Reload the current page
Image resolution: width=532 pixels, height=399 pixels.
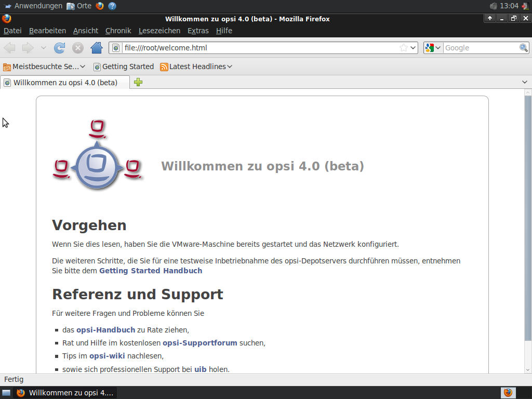[59, 47]
